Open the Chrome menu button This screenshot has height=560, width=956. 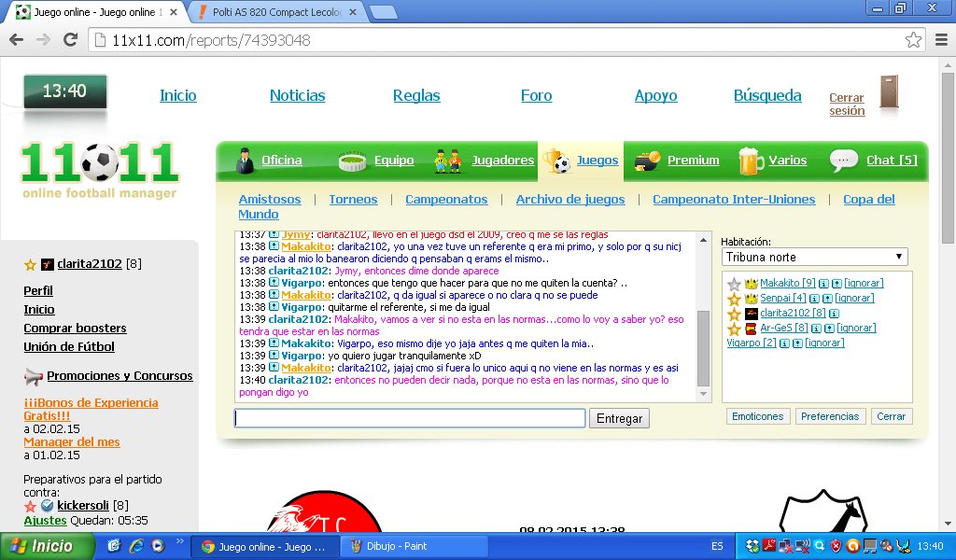tap(939, 40)
